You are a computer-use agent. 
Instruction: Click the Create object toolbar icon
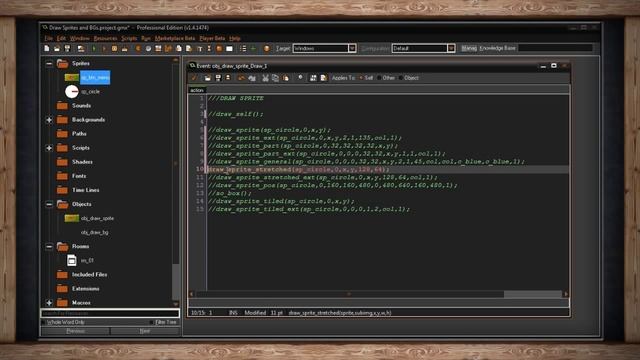click(x=219, y=49)
